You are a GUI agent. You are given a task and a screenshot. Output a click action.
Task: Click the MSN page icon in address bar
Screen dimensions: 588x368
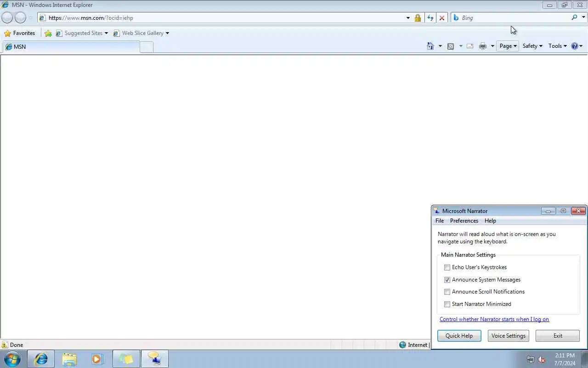tap(43, 18)
